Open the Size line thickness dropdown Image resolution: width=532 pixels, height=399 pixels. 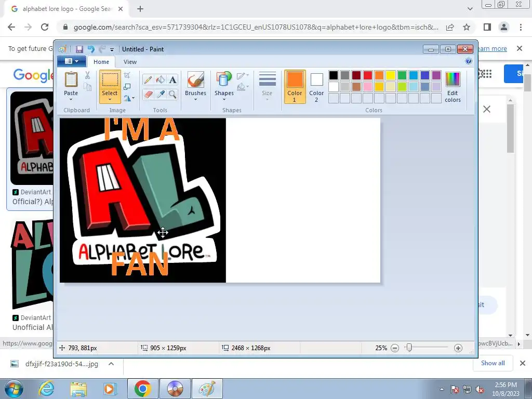click(x=267, y=86)
